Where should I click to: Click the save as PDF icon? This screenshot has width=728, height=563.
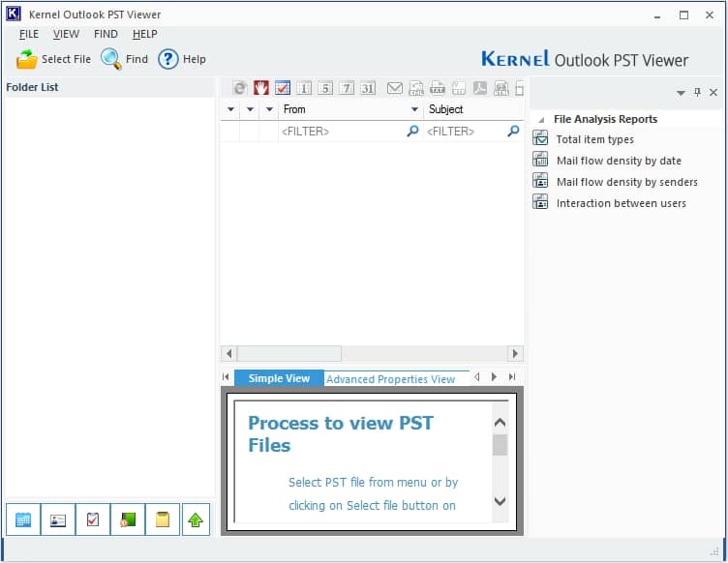point(480,88)
